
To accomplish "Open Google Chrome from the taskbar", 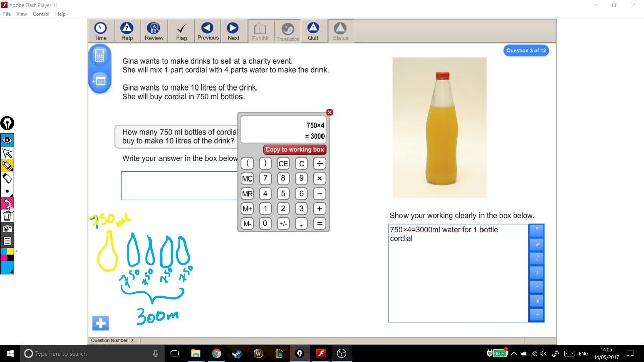I will tap(216, 354).
